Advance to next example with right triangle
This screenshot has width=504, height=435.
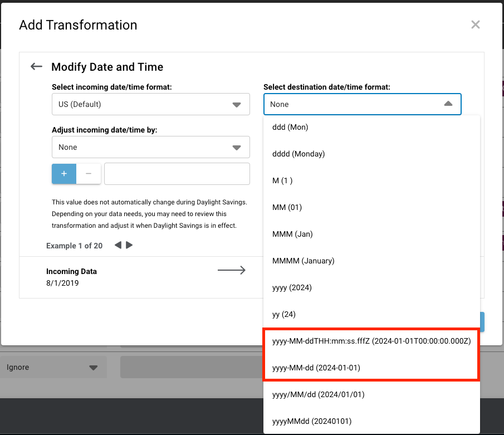[129, 245]
